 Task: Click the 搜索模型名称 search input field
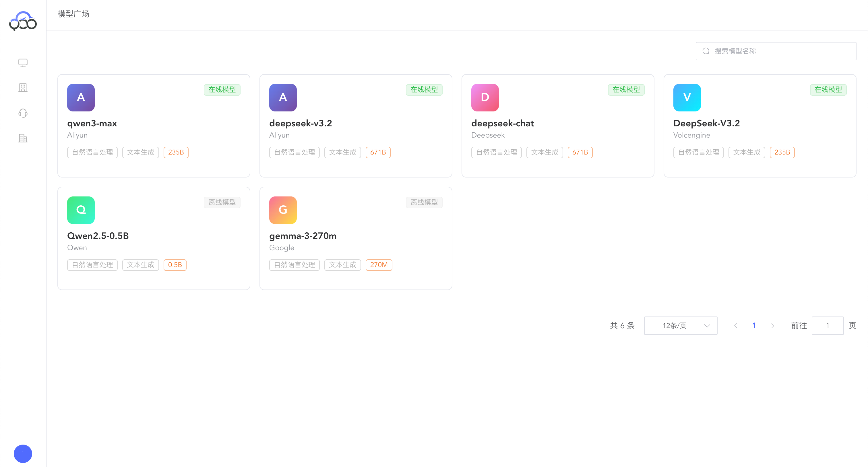pos(775,51)
